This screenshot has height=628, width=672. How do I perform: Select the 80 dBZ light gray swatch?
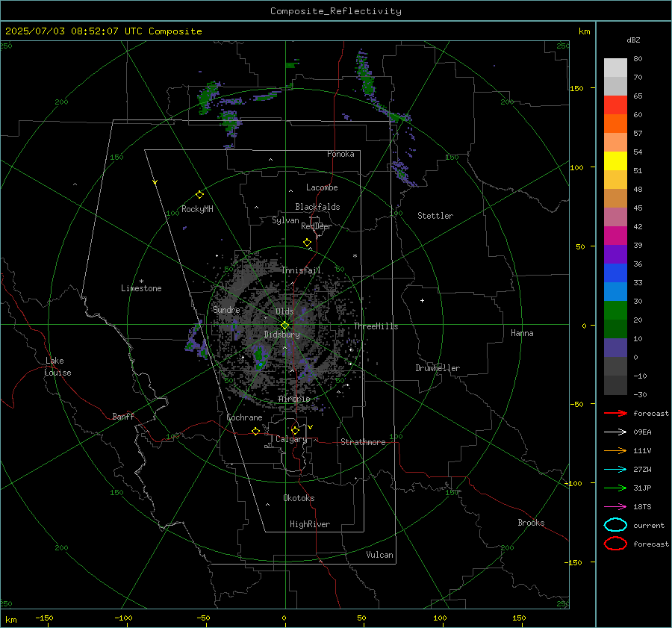[x=615, y=67]
